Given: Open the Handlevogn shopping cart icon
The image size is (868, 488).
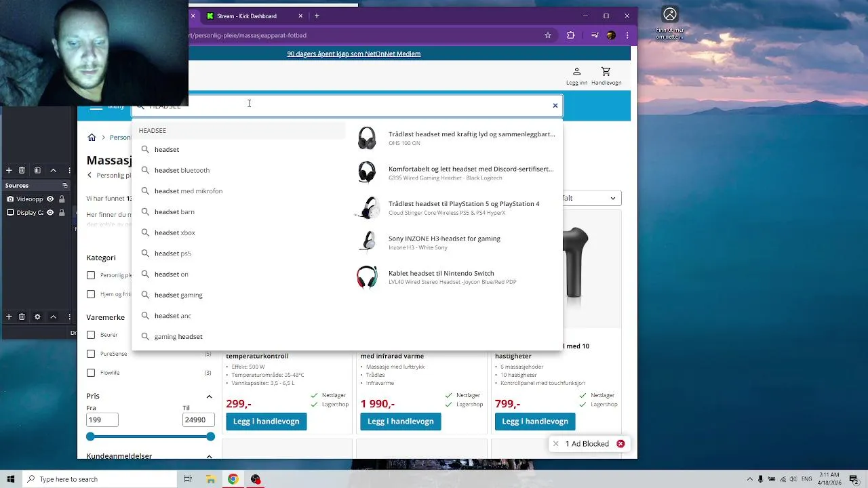Looking at the screenshot, I should [606, 72].
